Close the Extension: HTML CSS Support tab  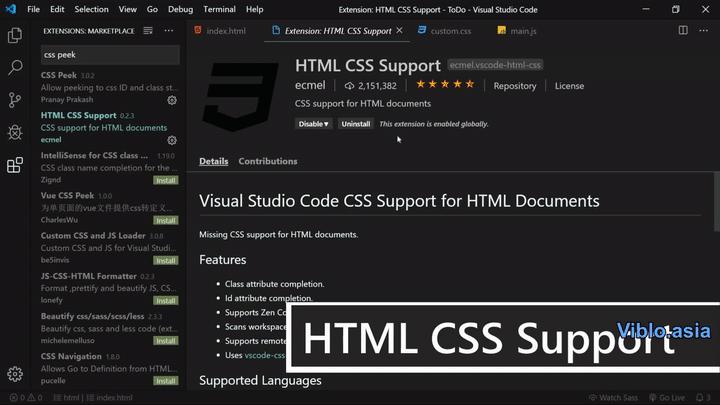click(x=399, y=30)
